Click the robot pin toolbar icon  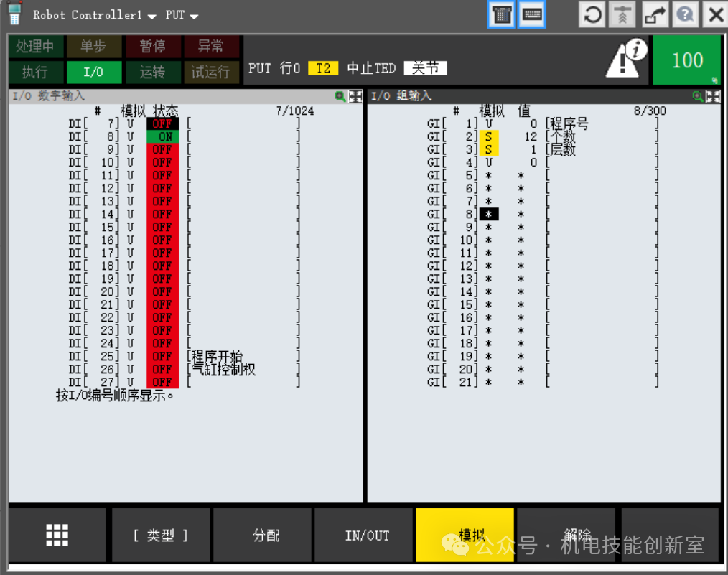622,15
